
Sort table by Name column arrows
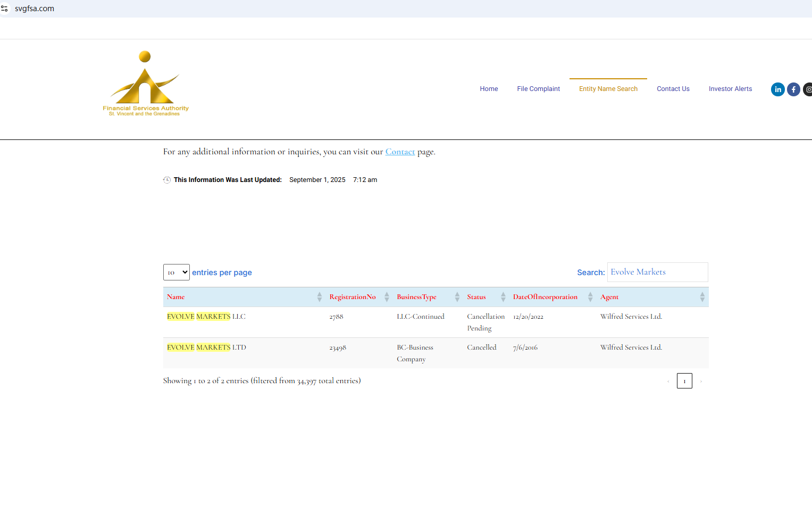click(319, 297)
